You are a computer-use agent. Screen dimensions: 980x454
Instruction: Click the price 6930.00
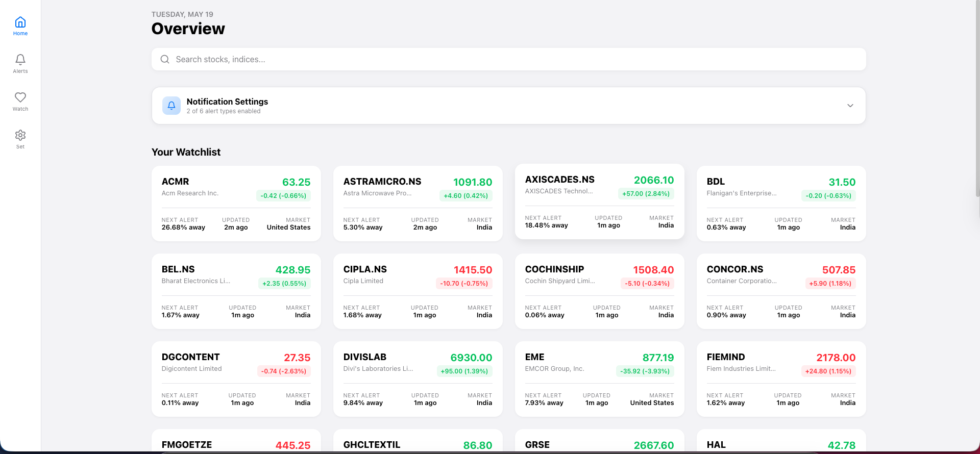471,358
